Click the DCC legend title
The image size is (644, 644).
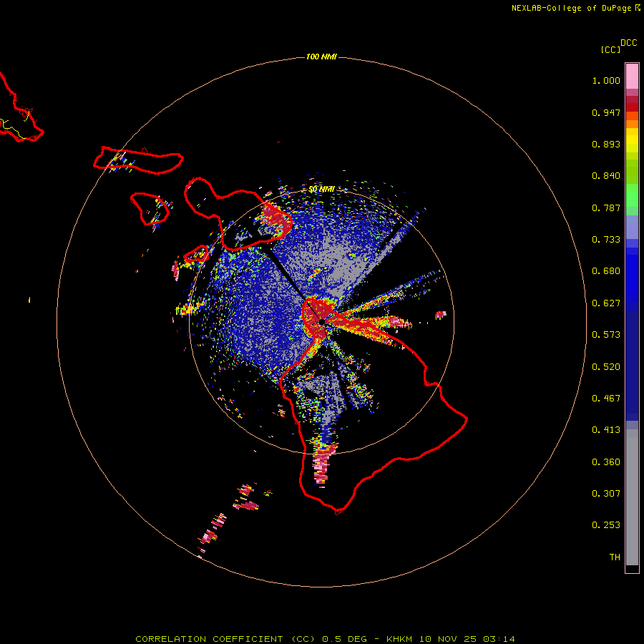pos(628,43)
